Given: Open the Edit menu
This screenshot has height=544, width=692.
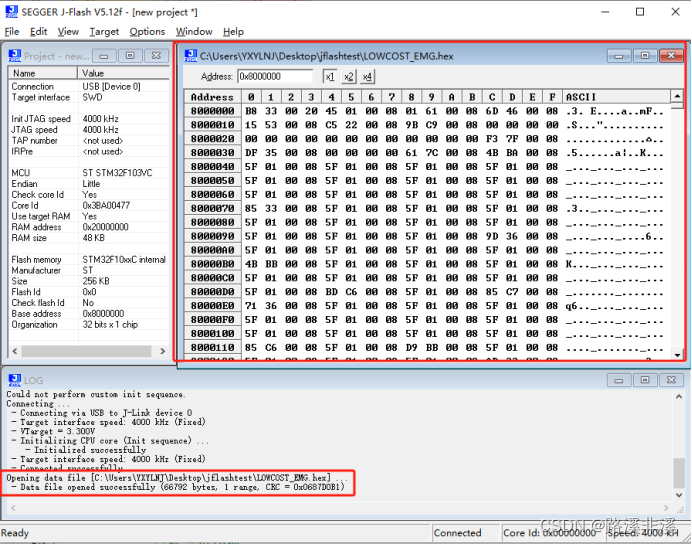Looking at the screenshot, I should point(38,32).
